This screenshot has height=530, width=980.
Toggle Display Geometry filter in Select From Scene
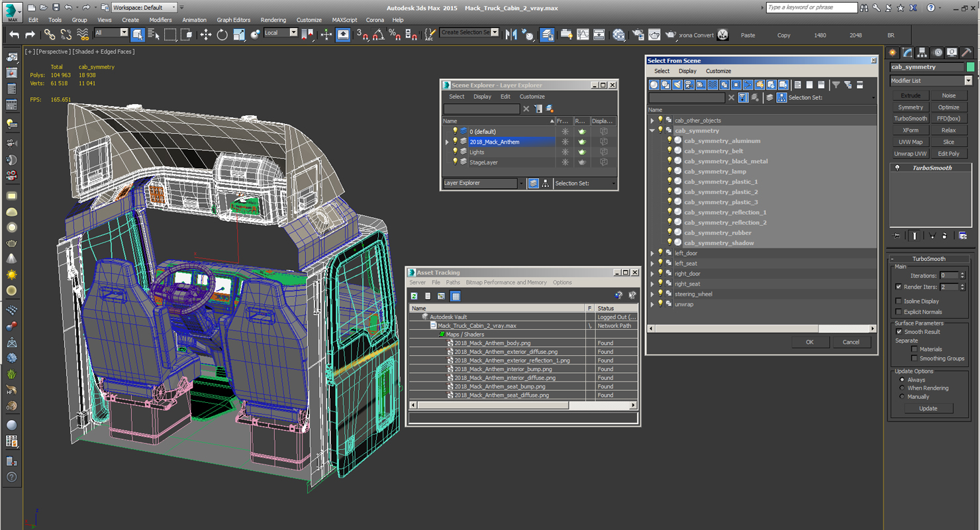(654, 85)
